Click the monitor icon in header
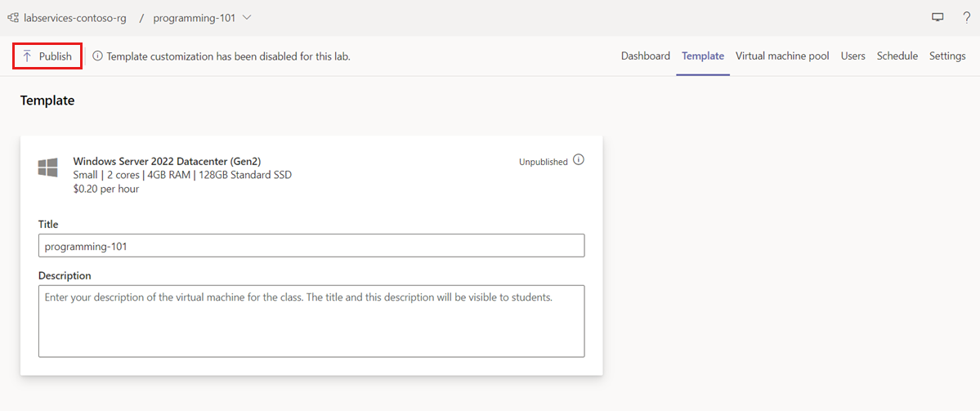Screen dimensions: 980x411 click(937, 18)
